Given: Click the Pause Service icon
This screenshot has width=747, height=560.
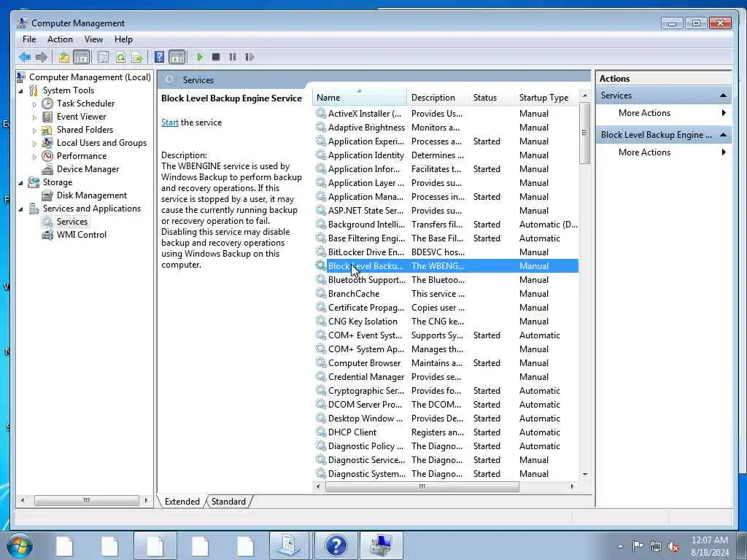Looking at the screenshot, I should 233,57.
